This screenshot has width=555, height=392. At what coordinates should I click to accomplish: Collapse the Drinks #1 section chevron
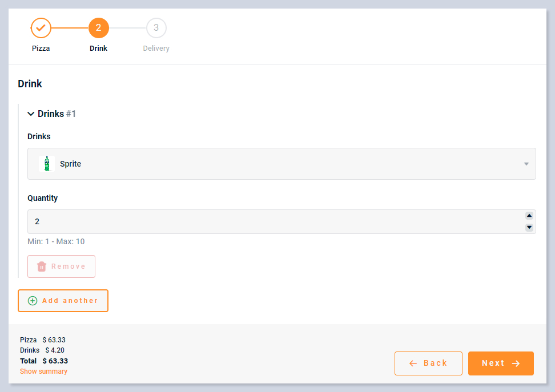[31, 114]
